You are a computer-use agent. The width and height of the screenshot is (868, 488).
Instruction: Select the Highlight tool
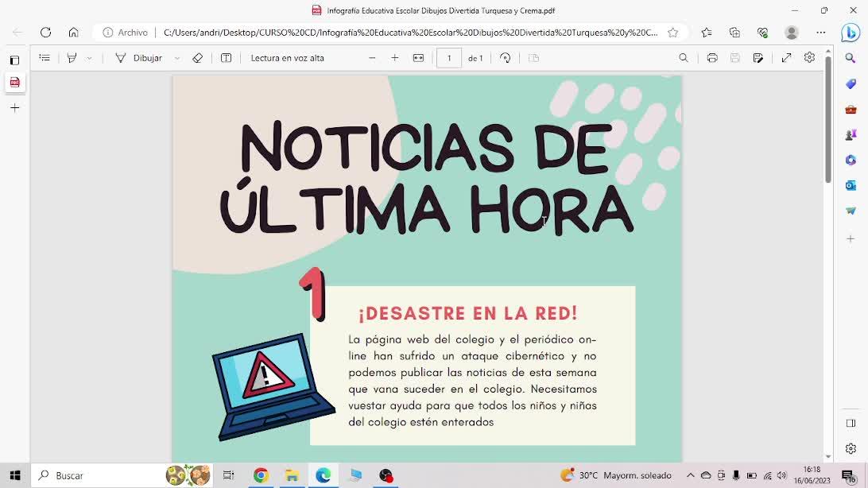pos(72,57)
